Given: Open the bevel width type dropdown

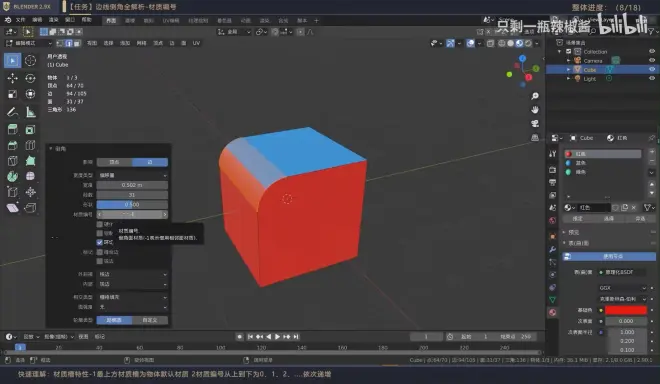Looking at the screenshot, I should tap(132, 175).
